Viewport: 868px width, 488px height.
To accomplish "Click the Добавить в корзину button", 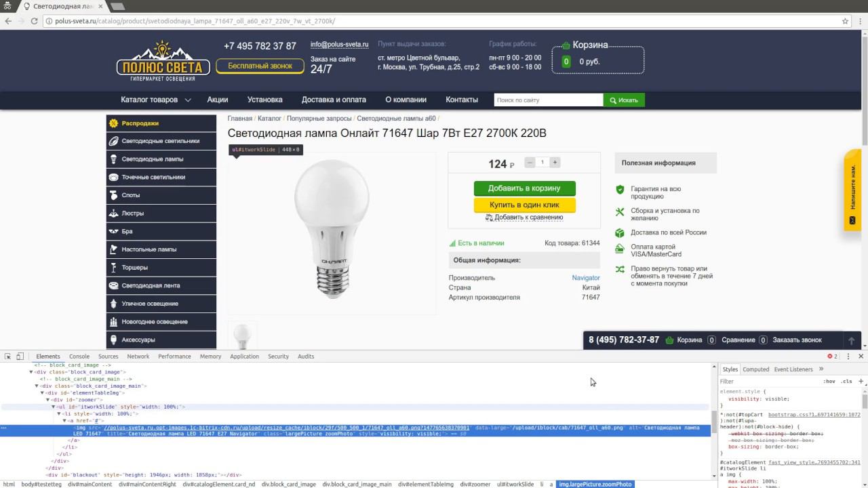I will 525,188.
